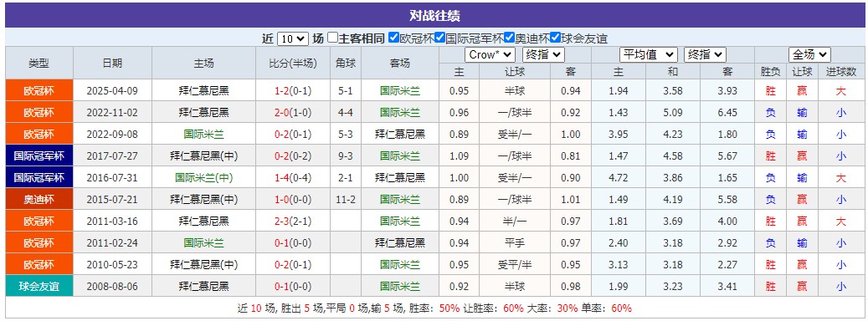
Task: Click 国际冠军杯 type label for 2017-07-27
Action: (x=39, y=155)
